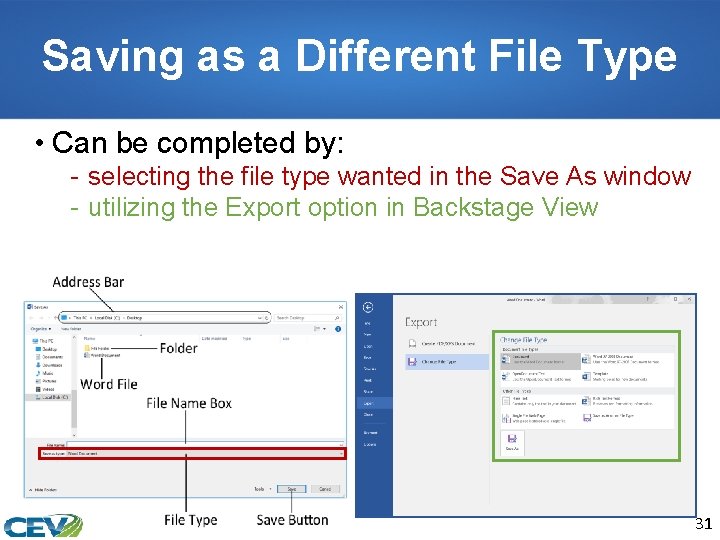Select Music in the navigation pane
720x540 pixels.
click(x=45, y=373)
